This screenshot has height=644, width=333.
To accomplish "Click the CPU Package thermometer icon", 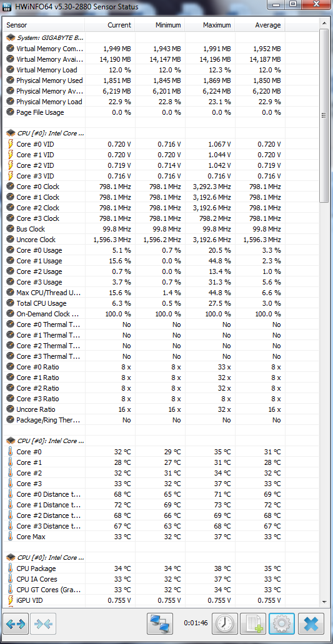I will click(10, 568).
